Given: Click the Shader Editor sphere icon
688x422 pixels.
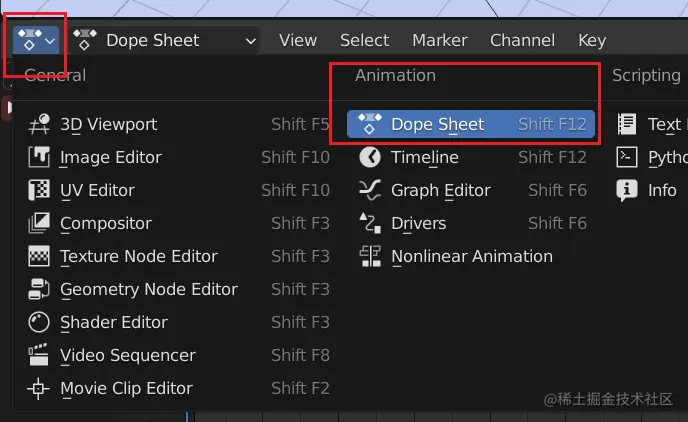Looking at the screenshot, I should point(40,323).
